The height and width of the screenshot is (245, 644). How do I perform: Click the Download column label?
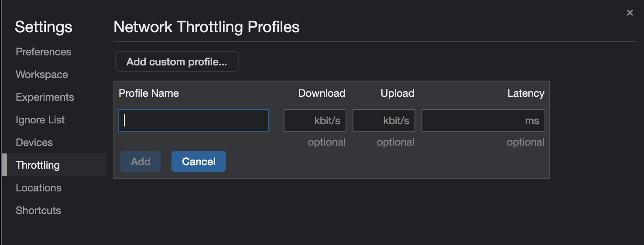click(x=322, y=93)
